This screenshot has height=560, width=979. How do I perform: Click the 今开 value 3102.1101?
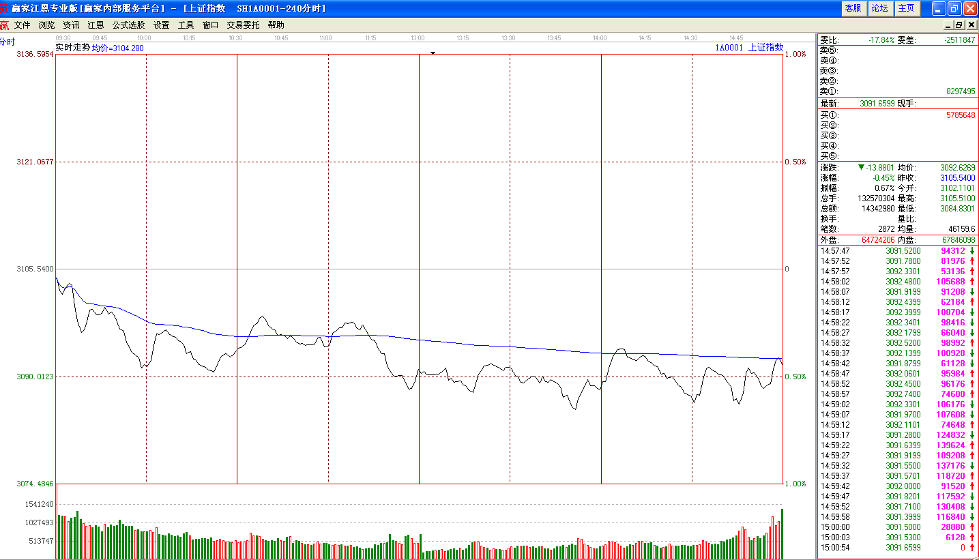pos(958,188)
